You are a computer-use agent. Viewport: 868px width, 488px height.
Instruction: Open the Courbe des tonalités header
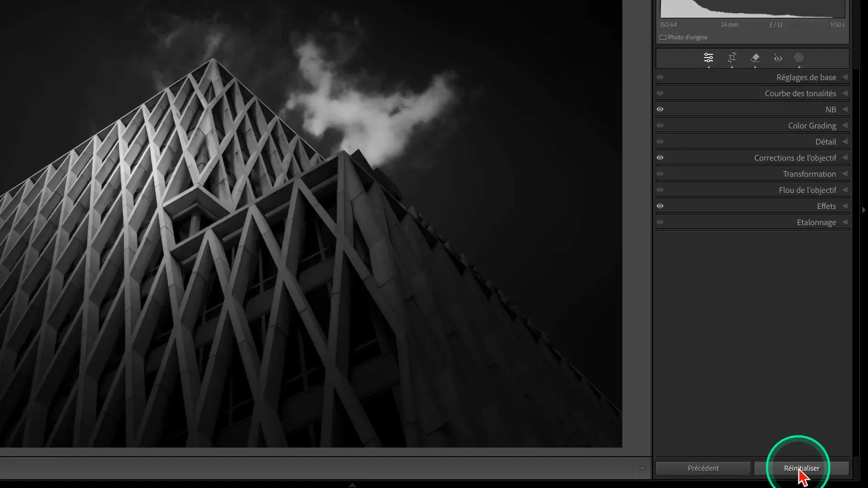pyautogui.click(x=752, y=94)
